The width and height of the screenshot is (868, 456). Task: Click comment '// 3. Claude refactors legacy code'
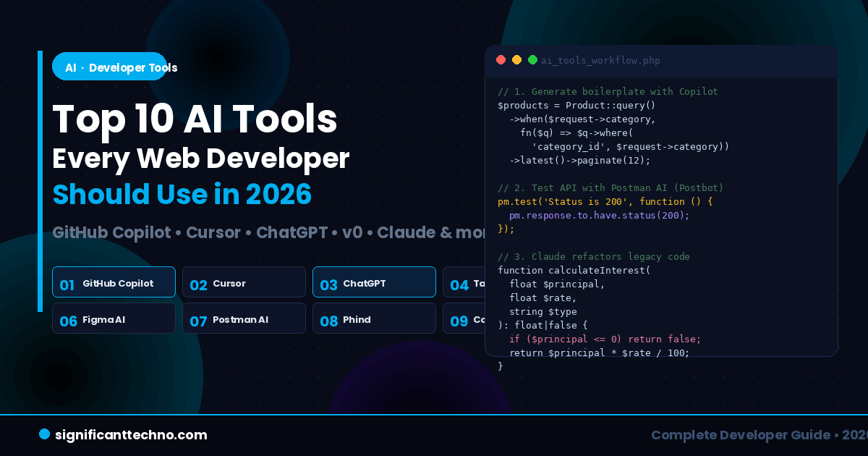pos(594,257)
